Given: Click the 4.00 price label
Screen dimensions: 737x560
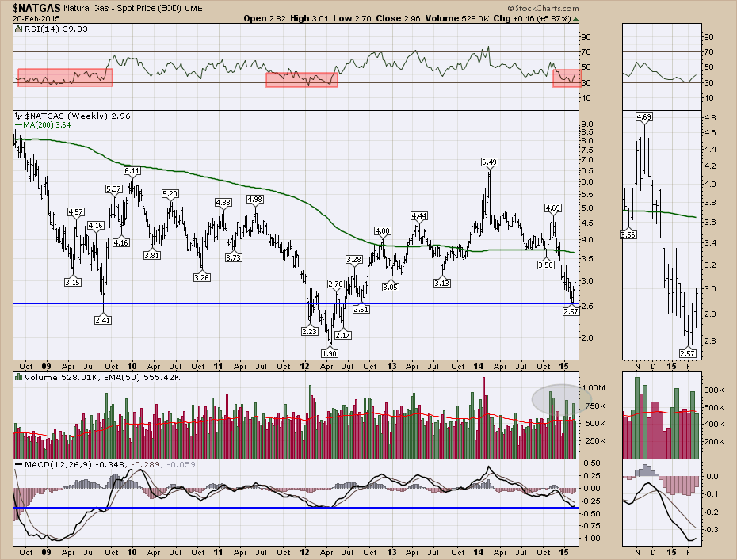Looking at the screenshot, I should coord(383,230).
